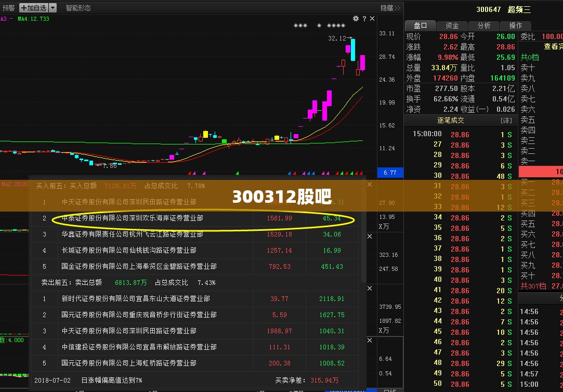This screenshot has width=563, height=392.
Task: Click the 加自选 add-to-watchlist button
Action: (x=34, y=8)
